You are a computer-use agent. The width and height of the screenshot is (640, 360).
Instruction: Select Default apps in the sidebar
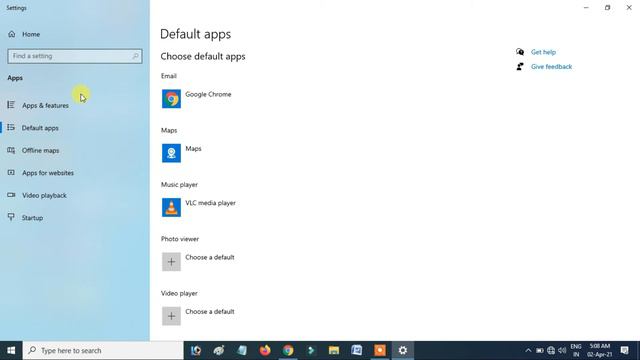[x=40, y=128]
